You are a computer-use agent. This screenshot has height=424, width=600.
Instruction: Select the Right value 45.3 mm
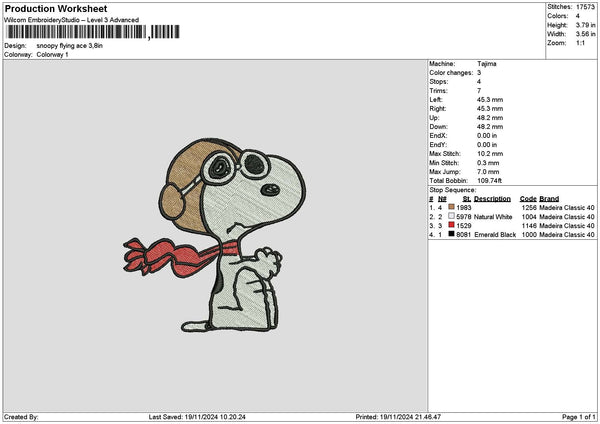pos(490,109)
